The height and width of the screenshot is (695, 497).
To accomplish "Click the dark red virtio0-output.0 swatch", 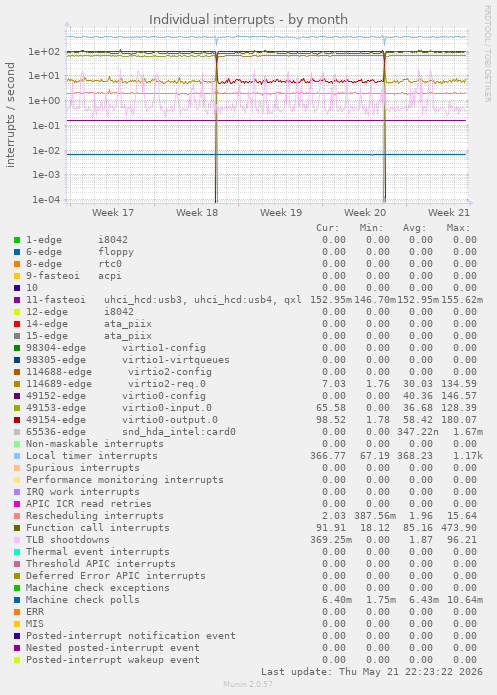I will [x=17, y=420].
